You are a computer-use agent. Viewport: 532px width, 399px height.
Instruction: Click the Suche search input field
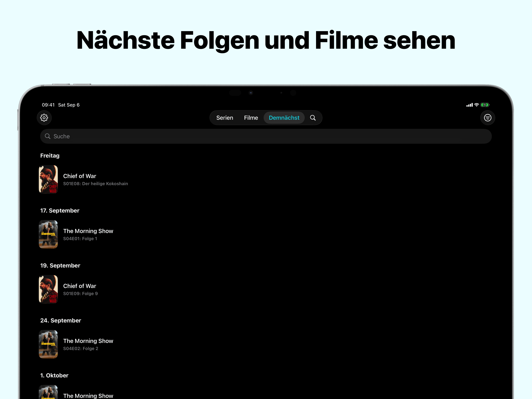click(x=168, y=136)
